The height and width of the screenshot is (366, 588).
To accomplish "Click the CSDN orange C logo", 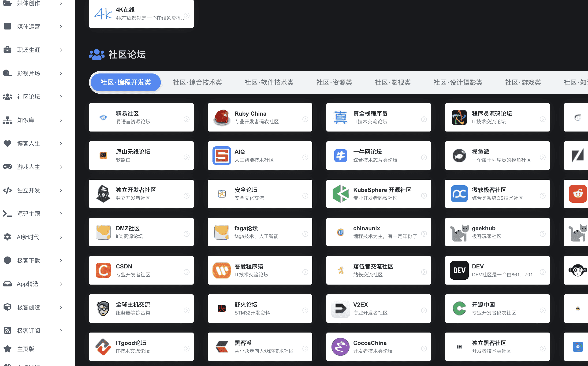I will 103,270.
